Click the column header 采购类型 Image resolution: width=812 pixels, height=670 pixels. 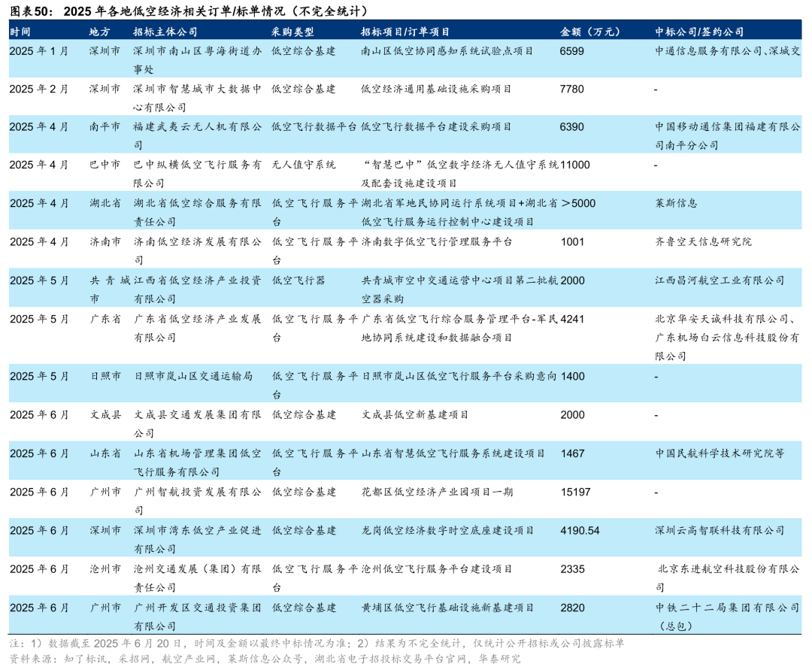tap(292, 32)
